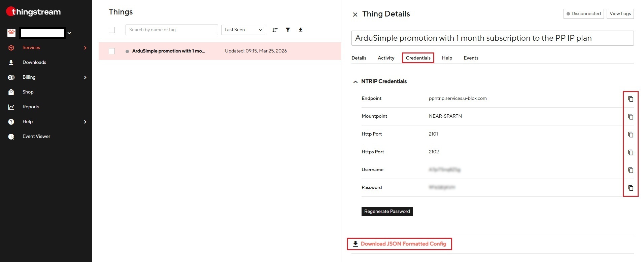Copy the Mountpoint NEAR-SPARTN value

(631, 117)
